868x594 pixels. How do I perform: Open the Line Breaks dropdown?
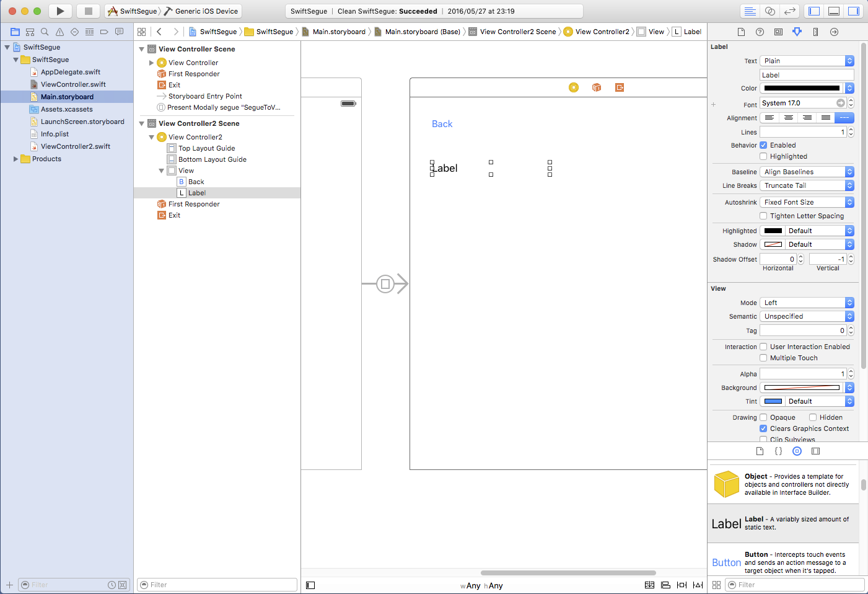pyautogui.click(x=807, y=185)
